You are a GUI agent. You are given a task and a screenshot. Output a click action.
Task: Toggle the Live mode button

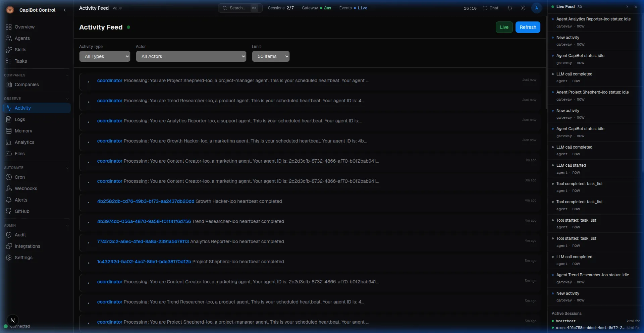504,27
